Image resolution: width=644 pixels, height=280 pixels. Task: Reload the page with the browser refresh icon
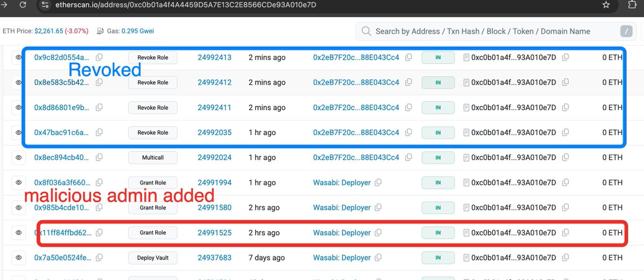pos(22,5)
